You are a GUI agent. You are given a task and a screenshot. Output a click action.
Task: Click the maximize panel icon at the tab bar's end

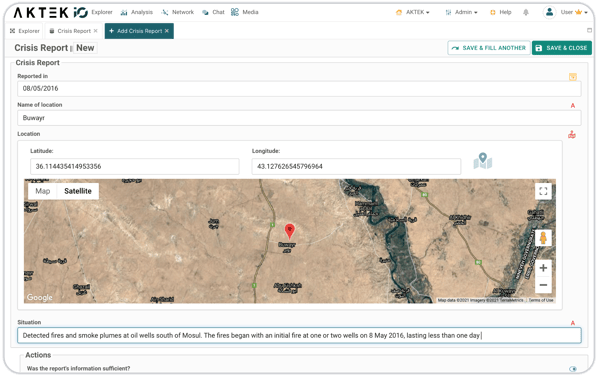click(x=589, y=30)
